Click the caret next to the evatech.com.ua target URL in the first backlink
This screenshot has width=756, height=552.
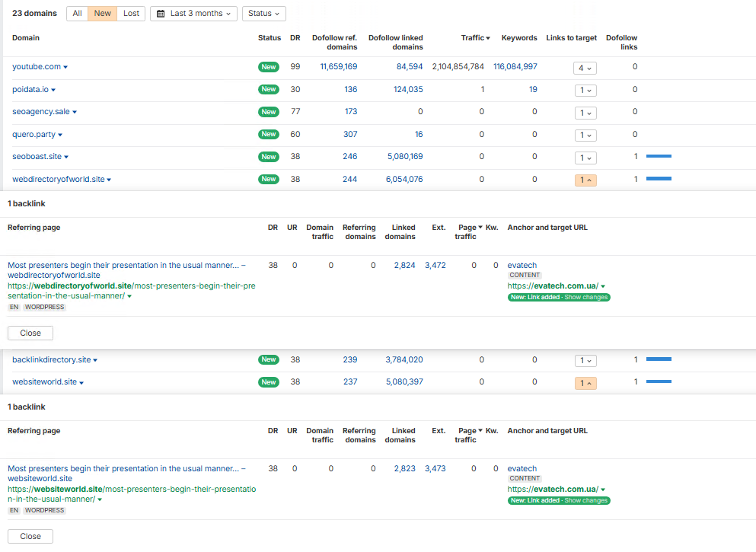click(x=603, y=286)
